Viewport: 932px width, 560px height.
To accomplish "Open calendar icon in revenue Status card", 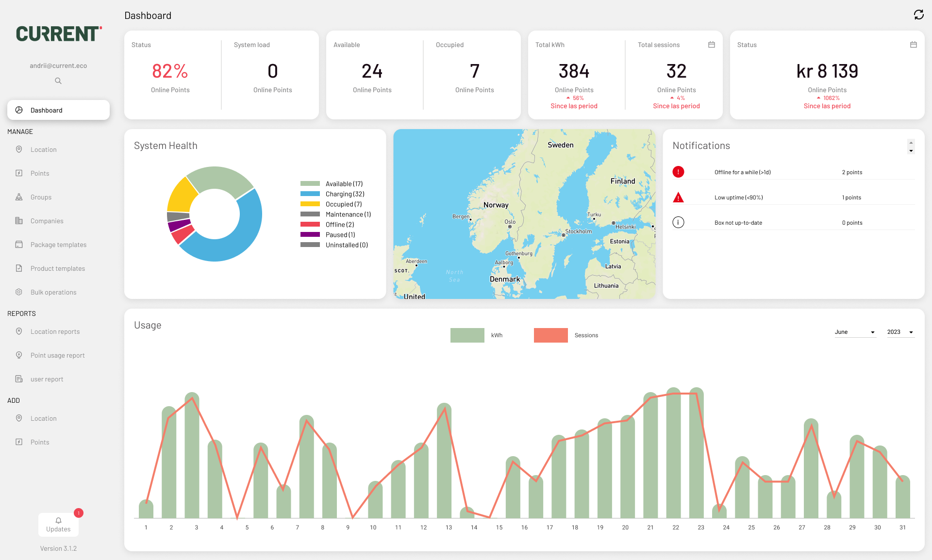I will tap(913, 45).
